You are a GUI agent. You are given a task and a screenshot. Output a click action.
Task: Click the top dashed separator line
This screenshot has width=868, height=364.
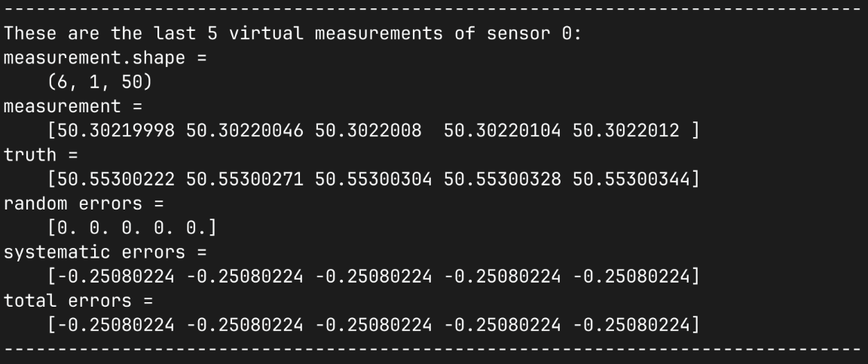(432, 9)
